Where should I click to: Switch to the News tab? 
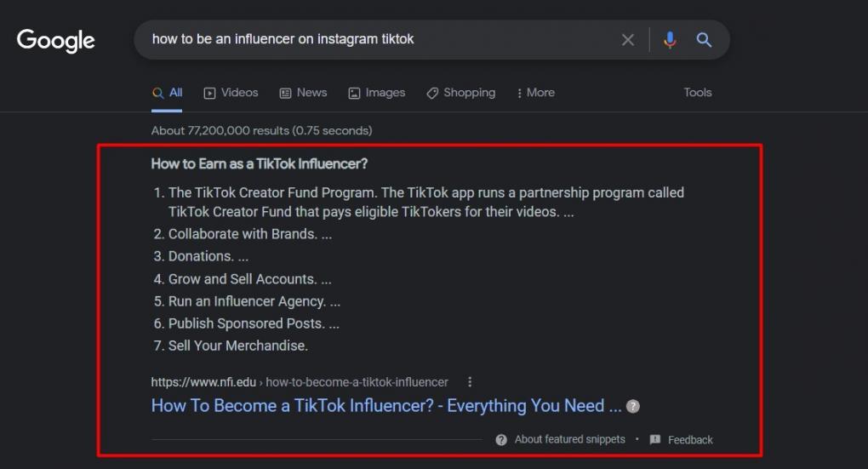point(303,93)
